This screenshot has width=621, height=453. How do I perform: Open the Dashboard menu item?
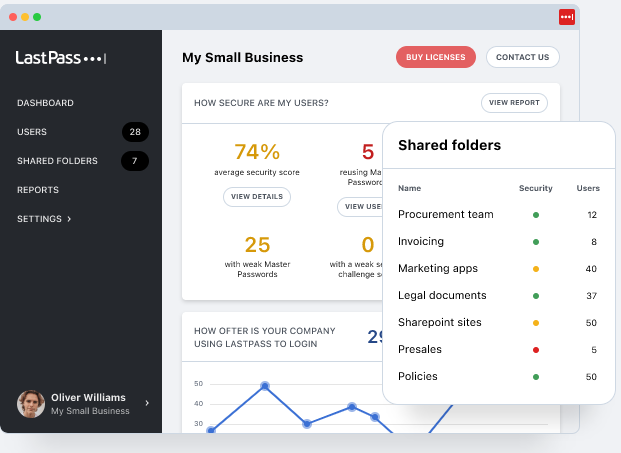(x=45, y=103)
